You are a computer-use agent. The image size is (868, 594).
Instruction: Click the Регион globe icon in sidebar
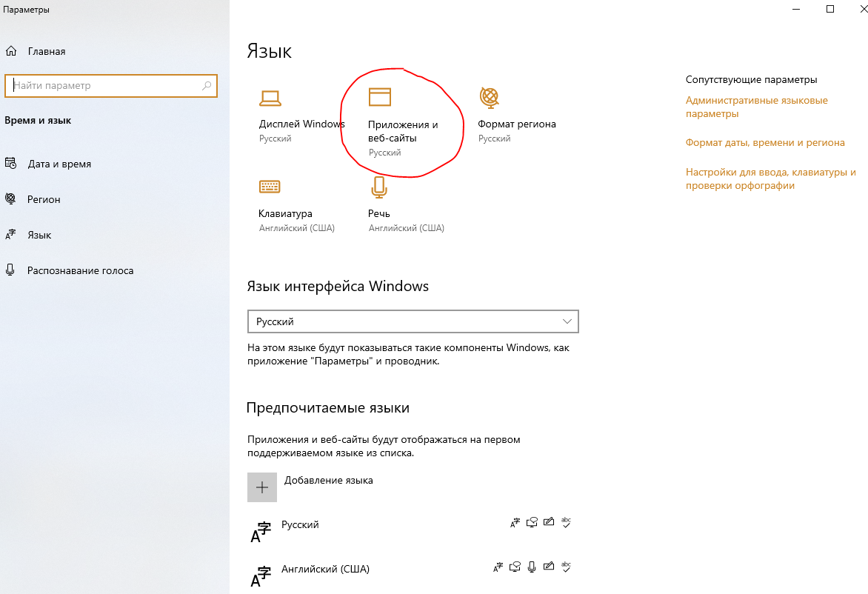[x=10, y=198]
